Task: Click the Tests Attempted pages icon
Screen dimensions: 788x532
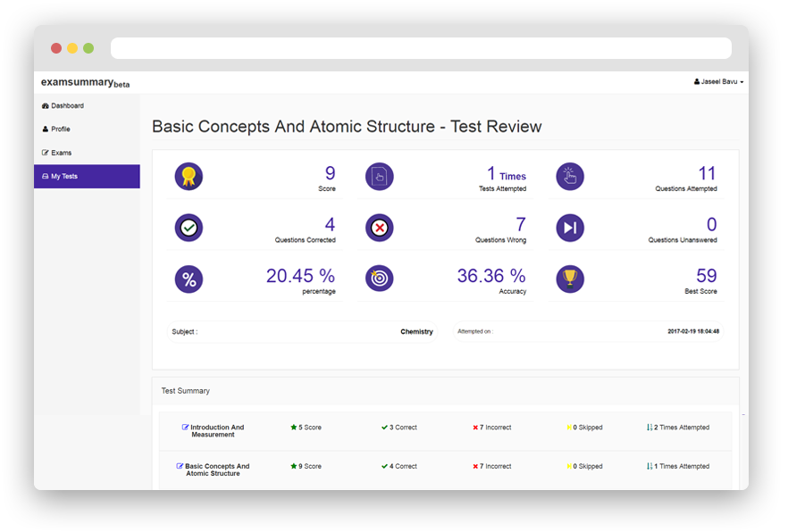Action: click(x=380, y=177)
